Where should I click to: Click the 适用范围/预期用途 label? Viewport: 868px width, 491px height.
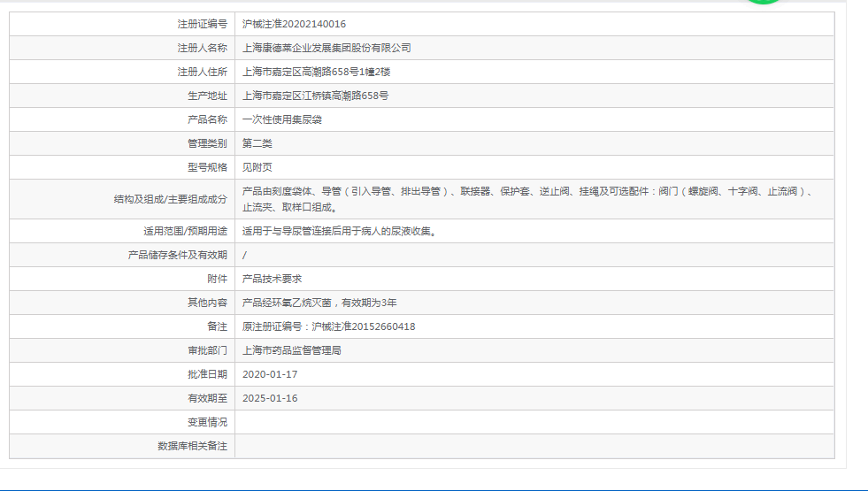186,232
